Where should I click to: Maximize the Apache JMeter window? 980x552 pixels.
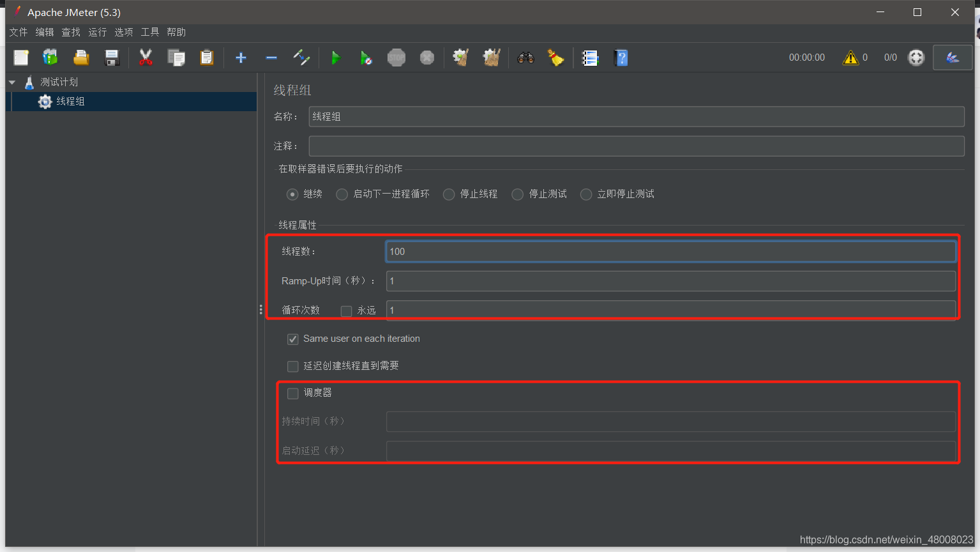pos(917,12)
